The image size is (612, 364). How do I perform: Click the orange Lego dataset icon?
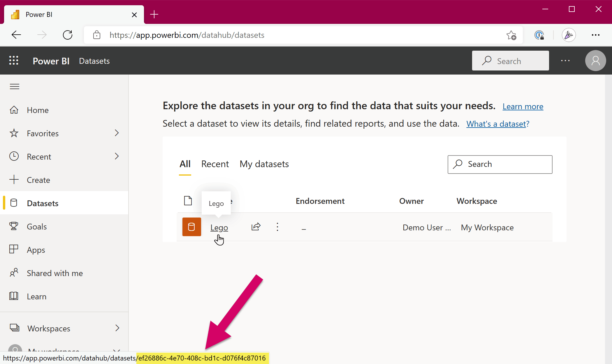pyautogui.click(x=191, y=227)
